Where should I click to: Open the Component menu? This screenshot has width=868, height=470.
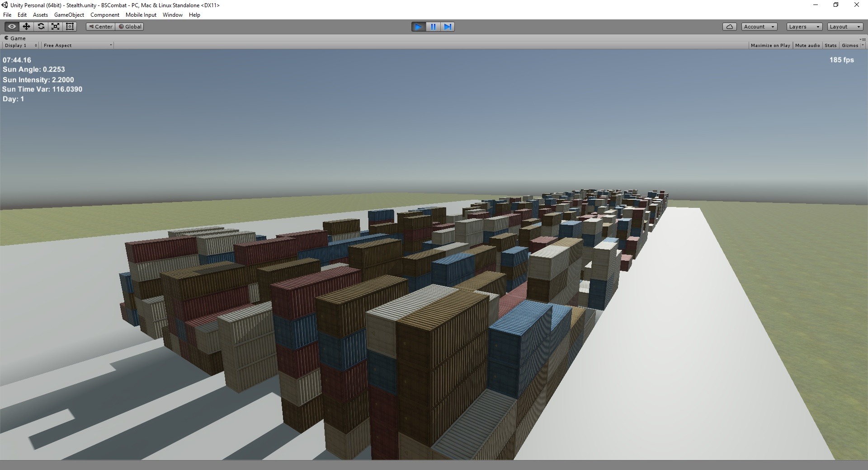click(x=104, y=15)
